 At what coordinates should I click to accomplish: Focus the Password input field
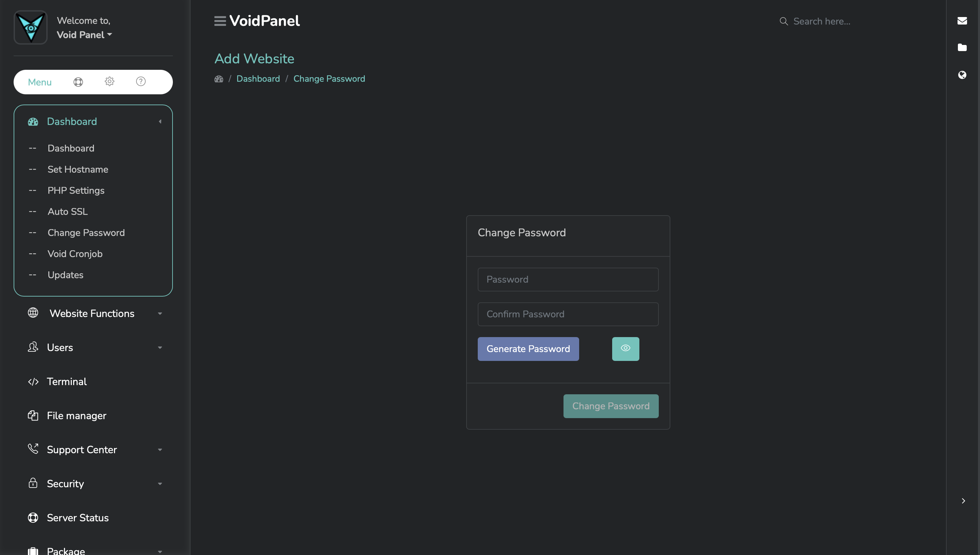point(568,280)
